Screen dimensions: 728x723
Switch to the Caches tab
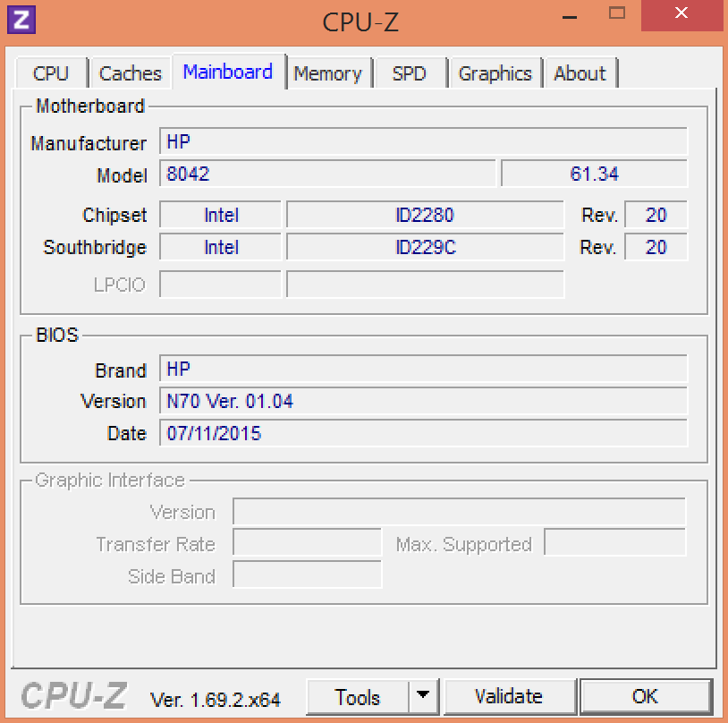(131, 73)
